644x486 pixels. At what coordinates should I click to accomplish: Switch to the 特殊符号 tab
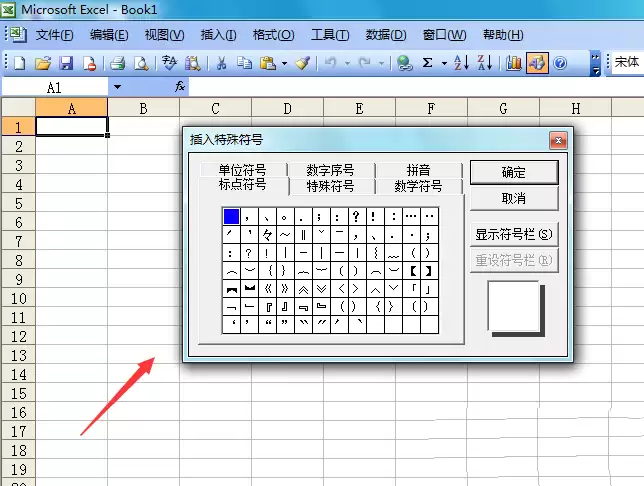pos(330,186)
